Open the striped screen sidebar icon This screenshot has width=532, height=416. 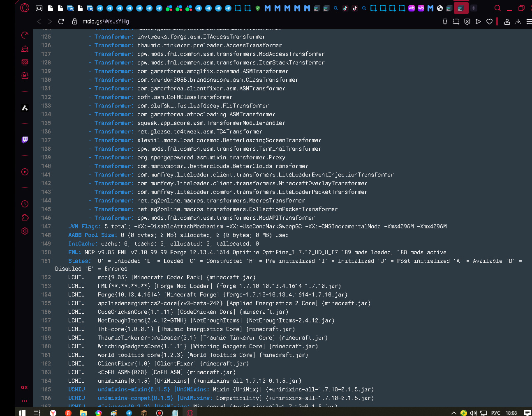point(25,62)
